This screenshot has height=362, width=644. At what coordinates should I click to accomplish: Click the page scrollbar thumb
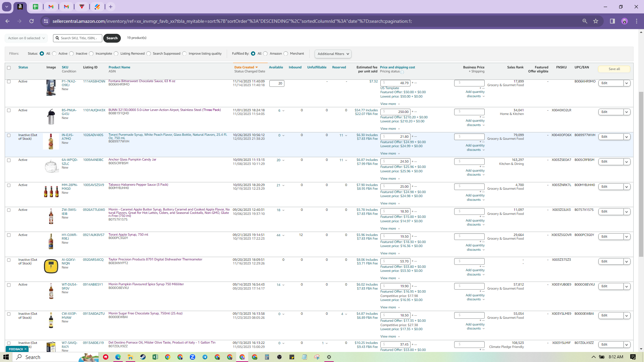point(641,174)
